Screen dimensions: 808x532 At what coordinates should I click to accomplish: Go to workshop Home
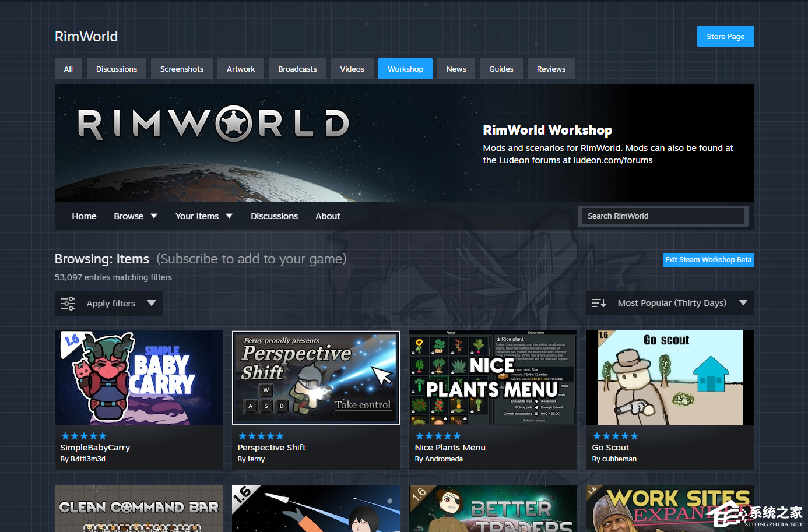pos(84,216)
